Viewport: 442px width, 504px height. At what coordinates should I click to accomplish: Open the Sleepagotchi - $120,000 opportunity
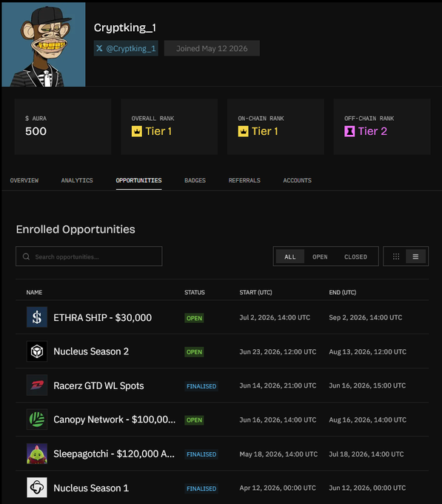pyautogui.click(x=114, y=454)
